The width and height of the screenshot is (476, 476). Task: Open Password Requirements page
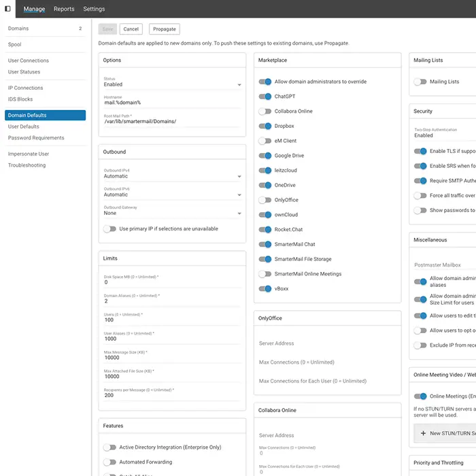click(46, 137)
